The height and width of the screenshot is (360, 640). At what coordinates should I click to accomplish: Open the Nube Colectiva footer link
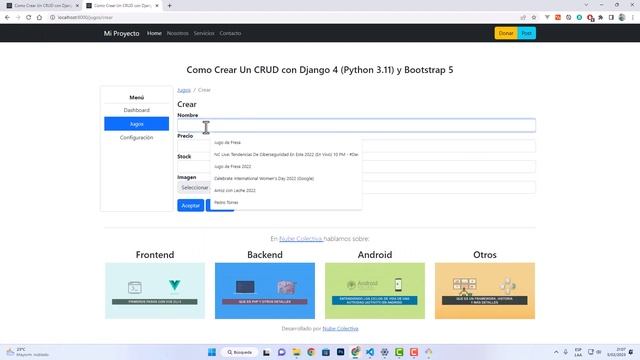pos(340,329)
